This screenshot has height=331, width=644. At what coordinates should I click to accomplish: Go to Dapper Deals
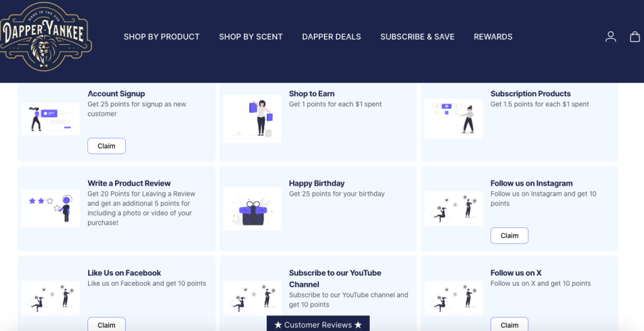click(331, 36)
